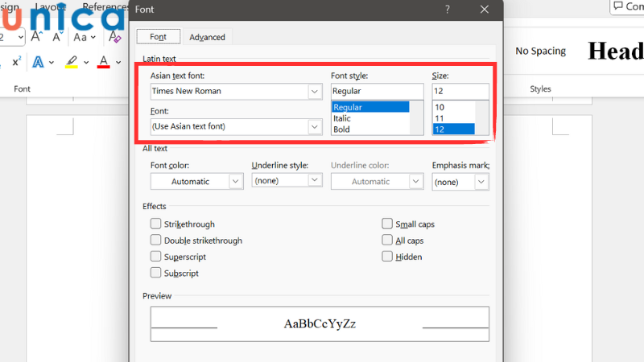The width and height of the screenshot is (644, 362).
Task: Switch to the Advanced tab
Action: [x=207, y=37]
